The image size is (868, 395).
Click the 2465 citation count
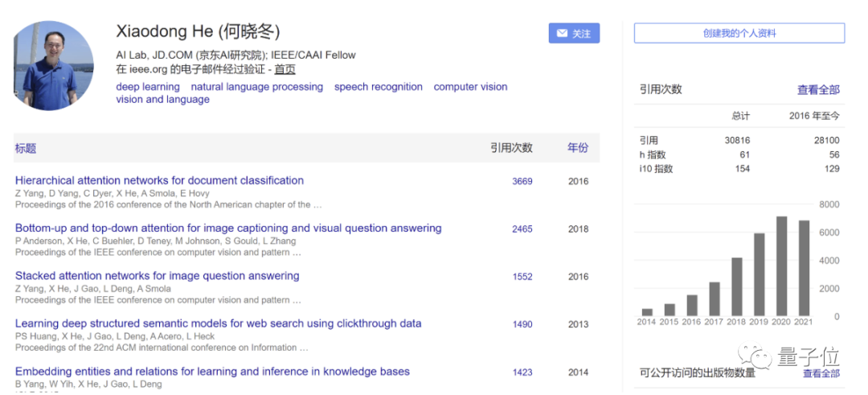(x=522, y=229)
